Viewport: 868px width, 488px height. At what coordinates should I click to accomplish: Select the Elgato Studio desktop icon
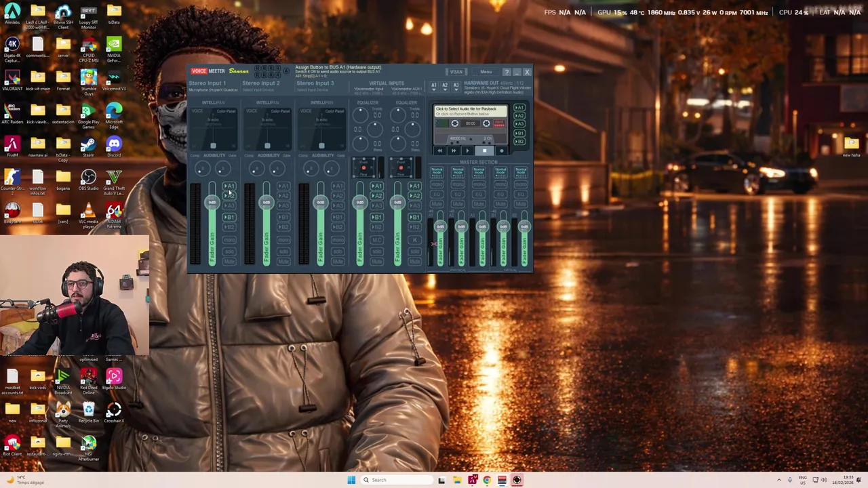114,378
